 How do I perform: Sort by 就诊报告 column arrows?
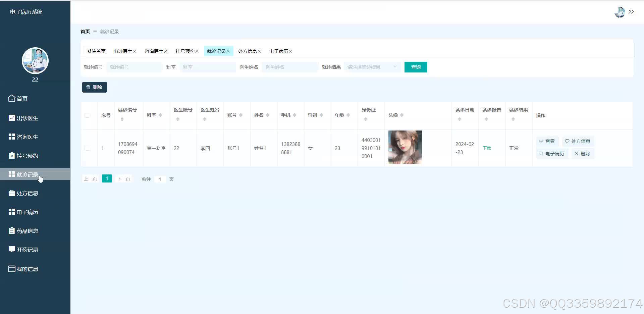pos(486,119)
